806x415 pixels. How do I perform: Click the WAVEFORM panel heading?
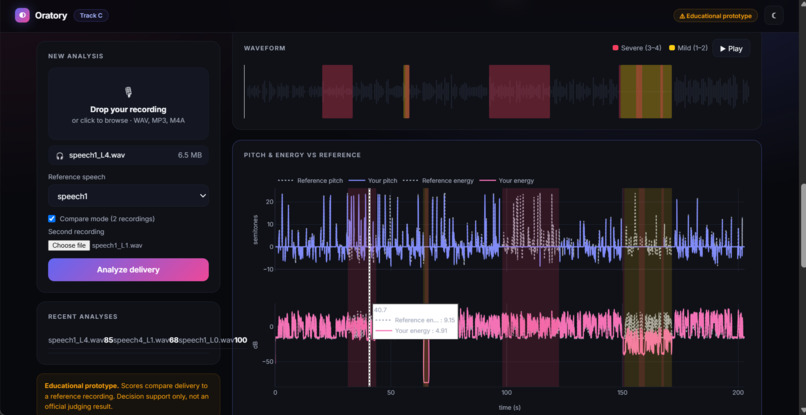[265, 48]
